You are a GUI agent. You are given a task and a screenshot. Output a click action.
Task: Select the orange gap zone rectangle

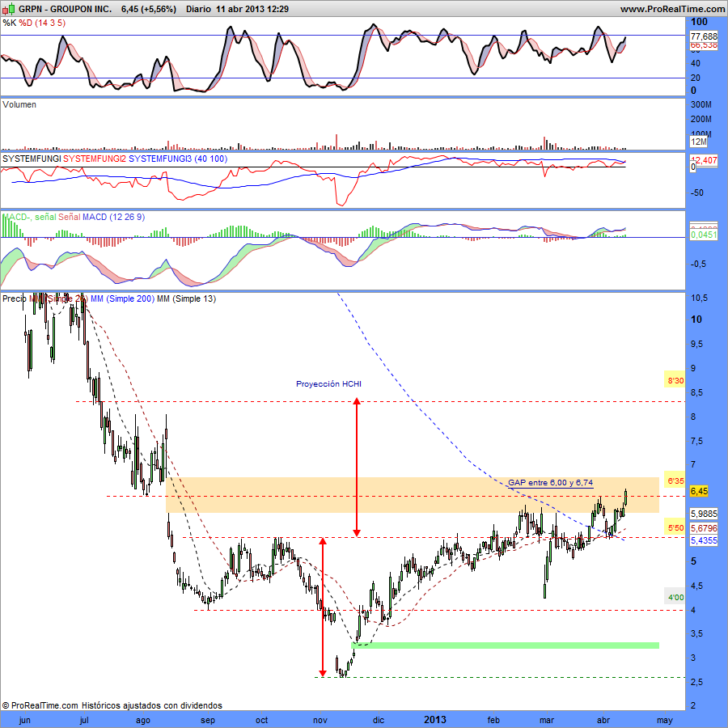tap(413, 495)
